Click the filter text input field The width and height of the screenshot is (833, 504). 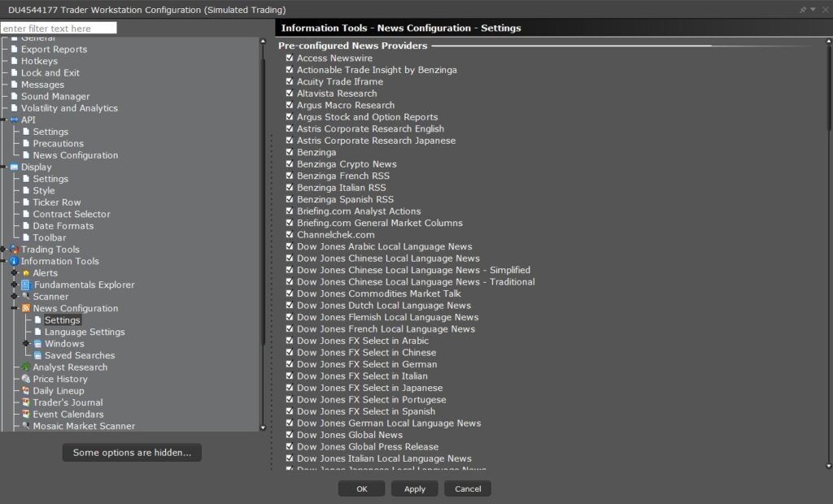[x=59, y=28]
